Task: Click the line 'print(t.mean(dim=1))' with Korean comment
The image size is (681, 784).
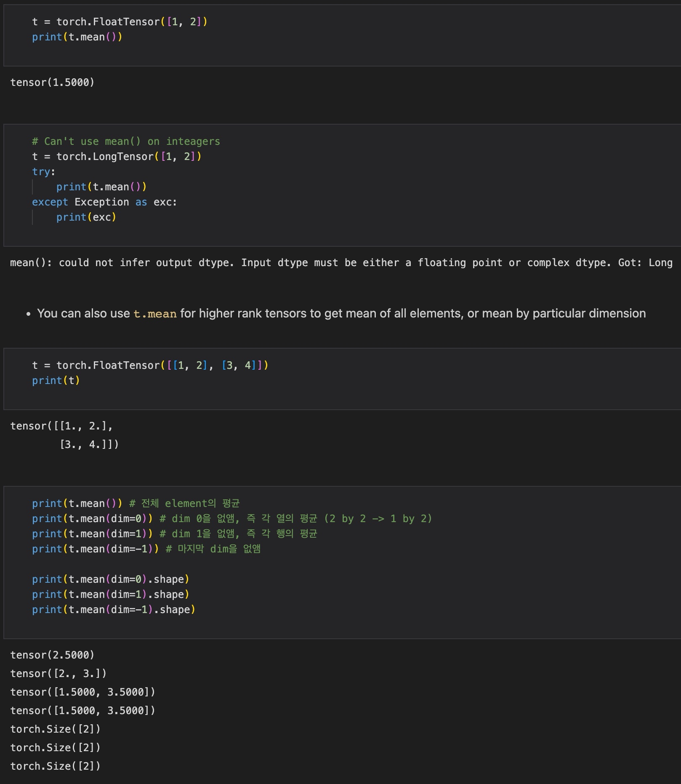Action: [175, 534]
